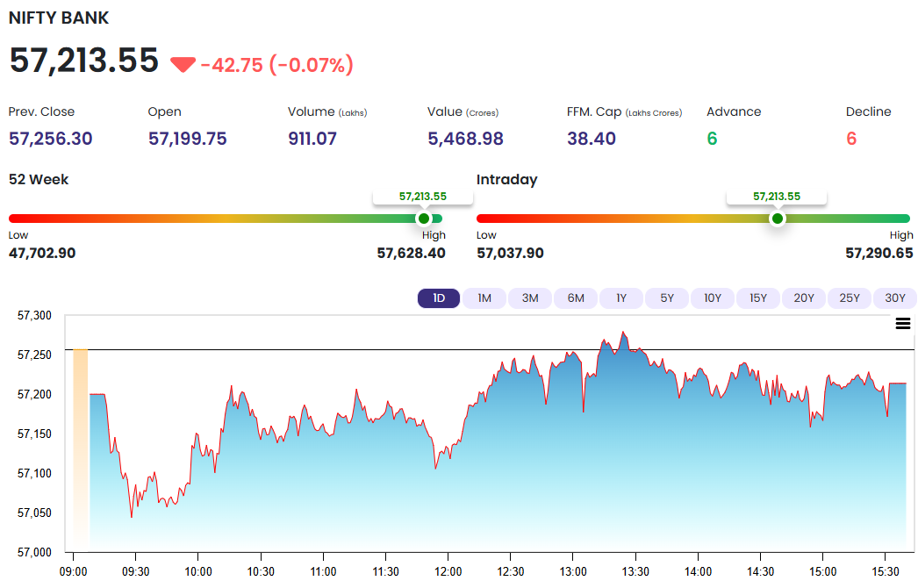Click the orange pre-open band on chart

(x=80, y=450)
